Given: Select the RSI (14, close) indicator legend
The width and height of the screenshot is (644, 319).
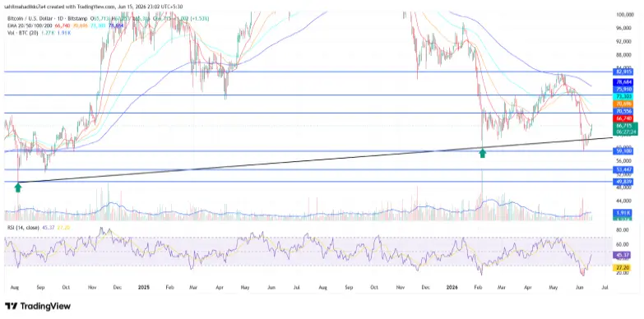Looking at the screenshot, I should click(24, 227).
